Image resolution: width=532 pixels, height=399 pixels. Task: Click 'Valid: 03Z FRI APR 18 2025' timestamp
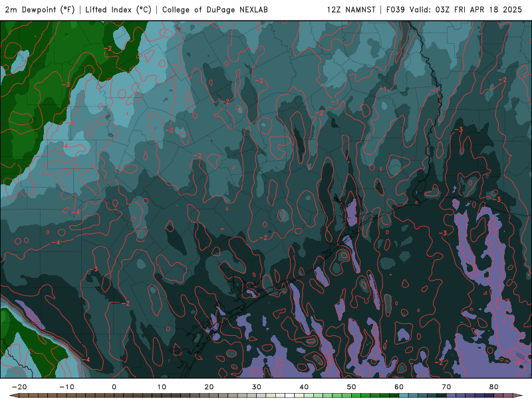pyautogui.click(x=465, y=9)
